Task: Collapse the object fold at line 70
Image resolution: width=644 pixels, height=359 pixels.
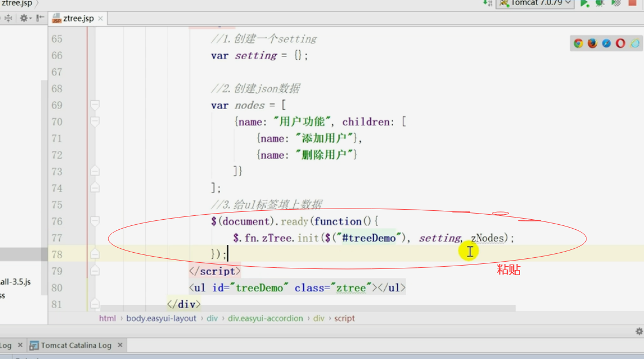Action: [x=95, y=122]
